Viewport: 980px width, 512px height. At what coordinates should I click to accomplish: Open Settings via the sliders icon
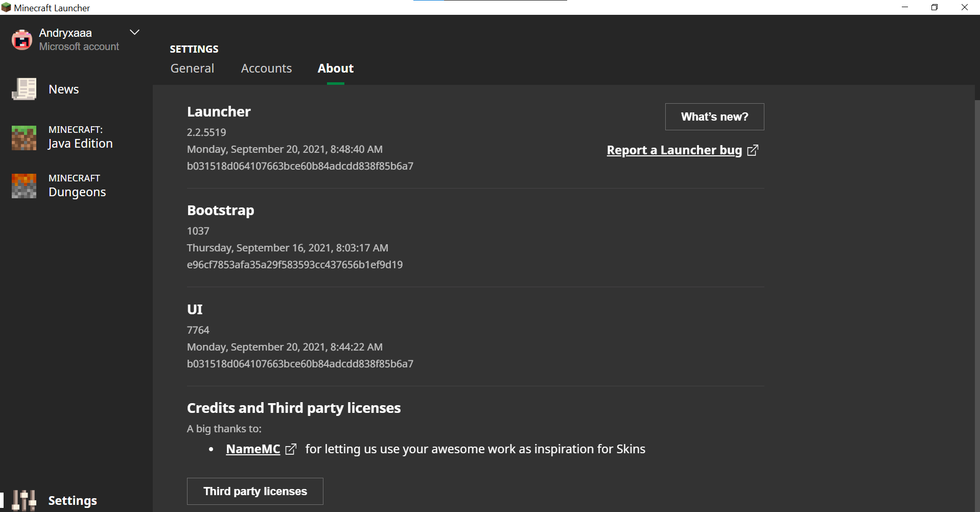coord(24,500)
